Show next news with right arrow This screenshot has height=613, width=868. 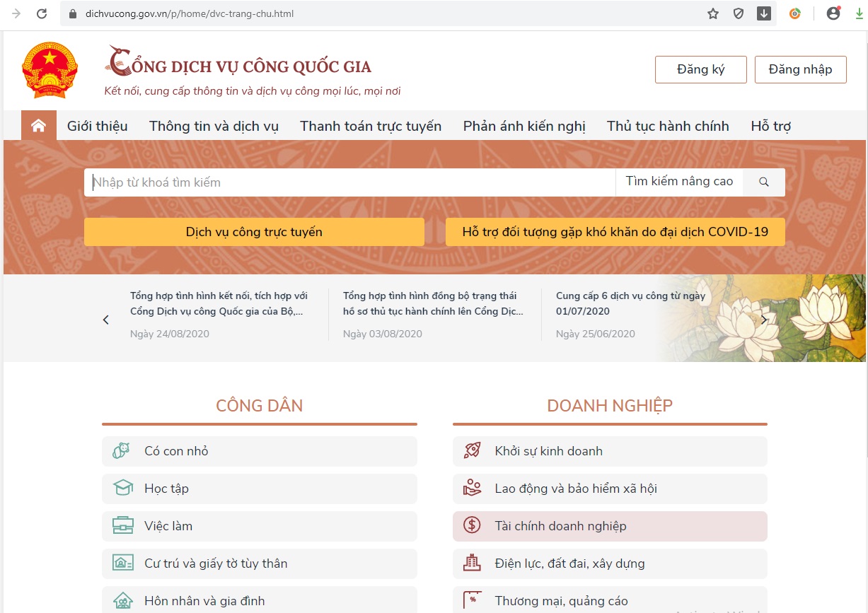pyautogui.click(x=764, y=320)
